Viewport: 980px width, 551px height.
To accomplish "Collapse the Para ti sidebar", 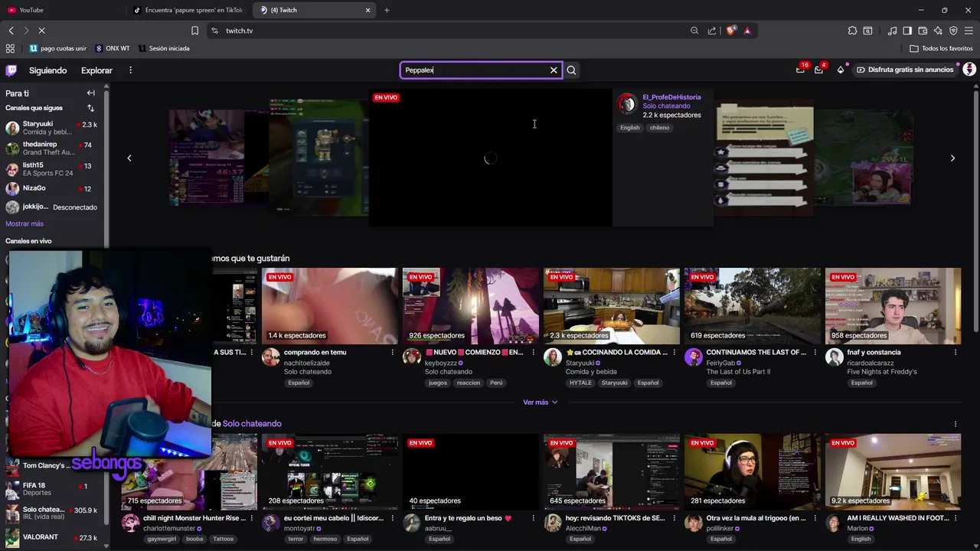I will [90, 93].
